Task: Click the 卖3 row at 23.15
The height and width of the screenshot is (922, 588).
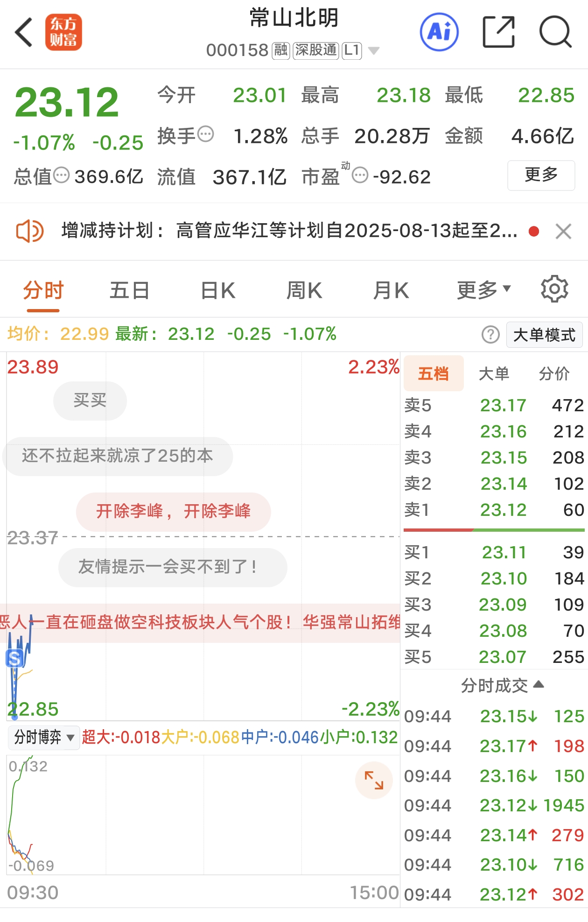Action: click(494, 457)
